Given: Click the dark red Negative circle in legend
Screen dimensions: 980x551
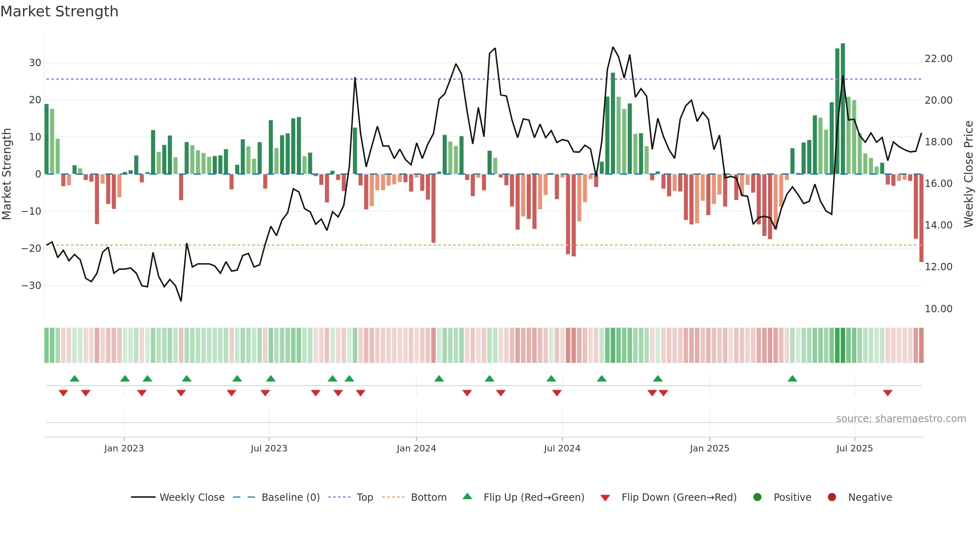Looking at the screenshot, I should pos(832,497).
